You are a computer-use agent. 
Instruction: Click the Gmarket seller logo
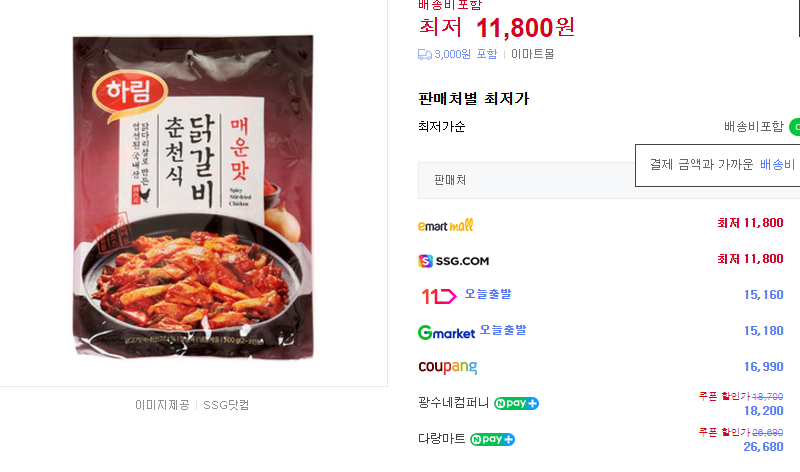(x=446, y=332)
